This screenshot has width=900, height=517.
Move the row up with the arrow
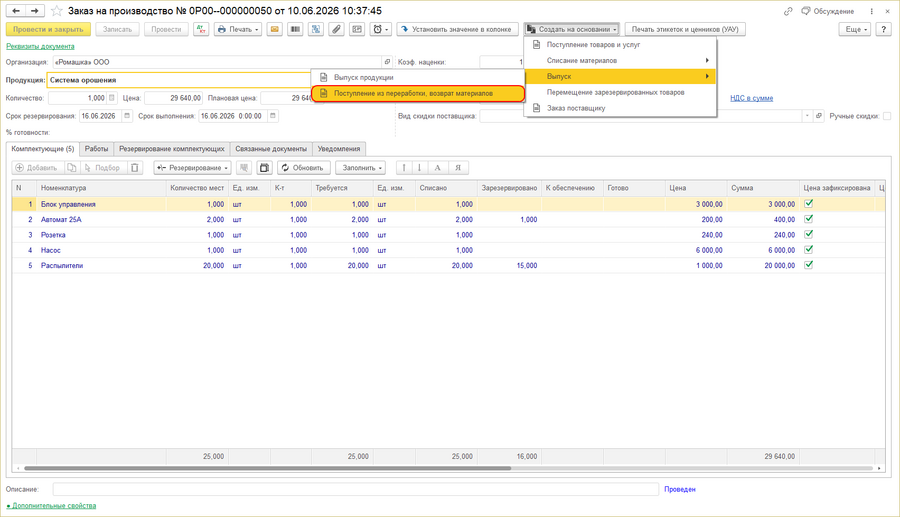[404, 168]
